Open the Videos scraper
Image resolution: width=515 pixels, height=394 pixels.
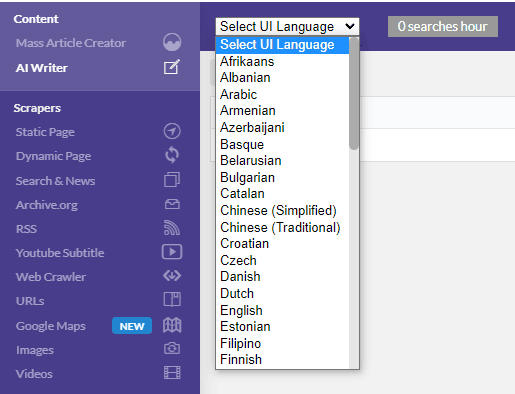(34, 374)
